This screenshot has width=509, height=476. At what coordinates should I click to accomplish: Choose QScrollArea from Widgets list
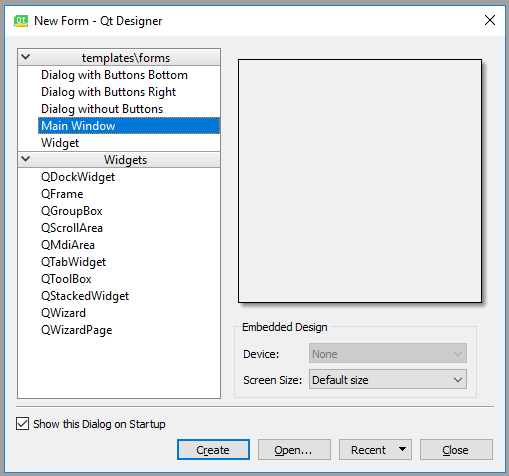72,228
